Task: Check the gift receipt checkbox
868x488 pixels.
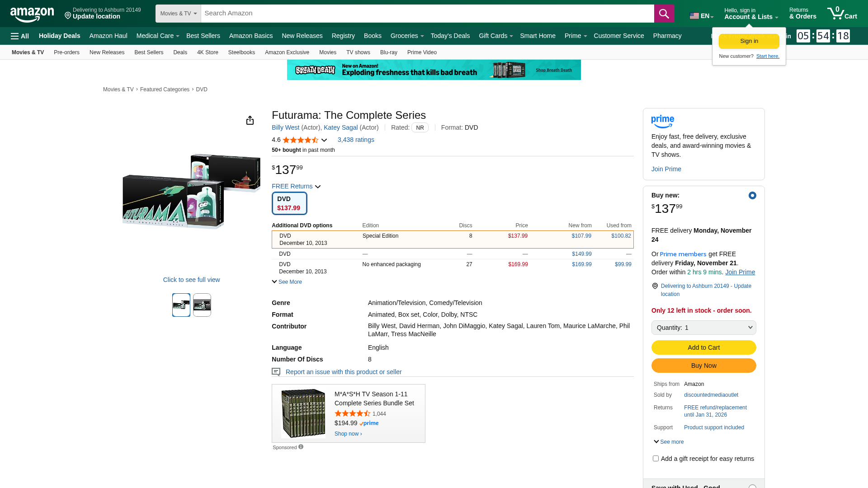Action: (x=656, y=458)
